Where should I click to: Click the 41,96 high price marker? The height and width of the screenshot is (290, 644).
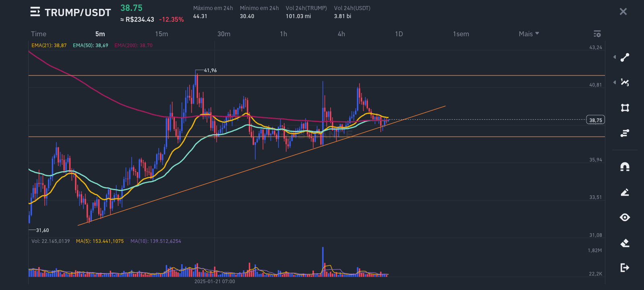coord(210,70)
